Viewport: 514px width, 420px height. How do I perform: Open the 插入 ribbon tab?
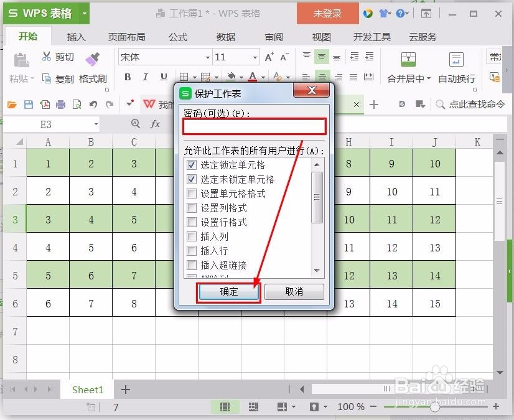pos(77,37)
